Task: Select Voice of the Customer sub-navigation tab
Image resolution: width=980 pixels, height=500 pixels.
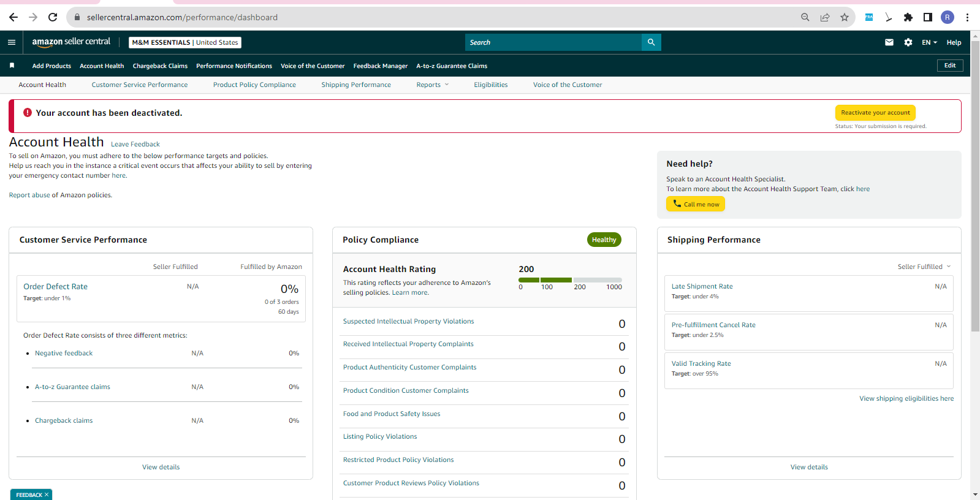Action: 568,85
